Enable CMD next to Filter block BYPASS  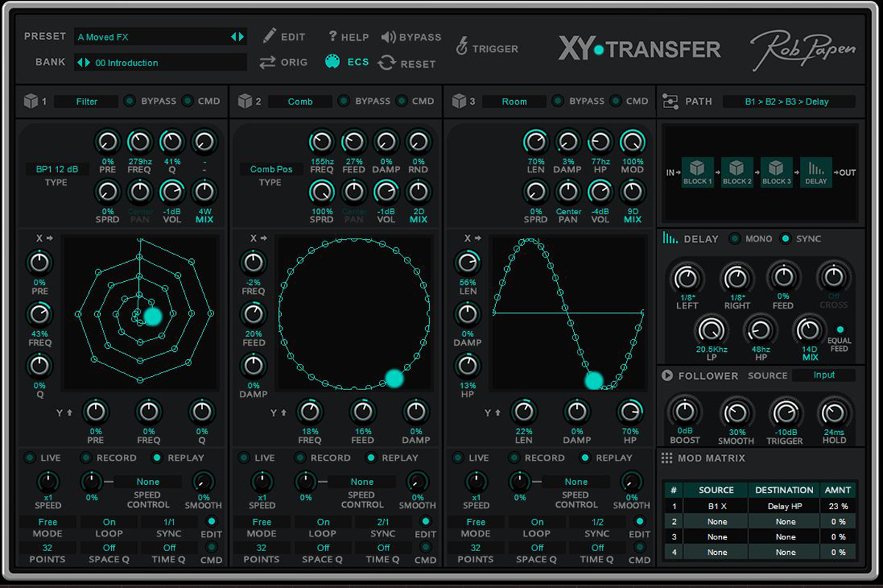pos(188,101)
